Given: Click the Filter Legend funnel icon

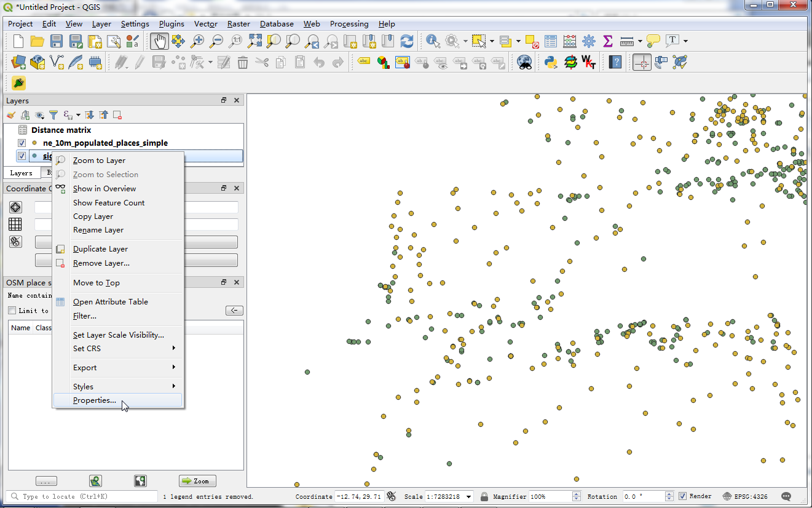Looking at the screenshot, I should 53,115.
